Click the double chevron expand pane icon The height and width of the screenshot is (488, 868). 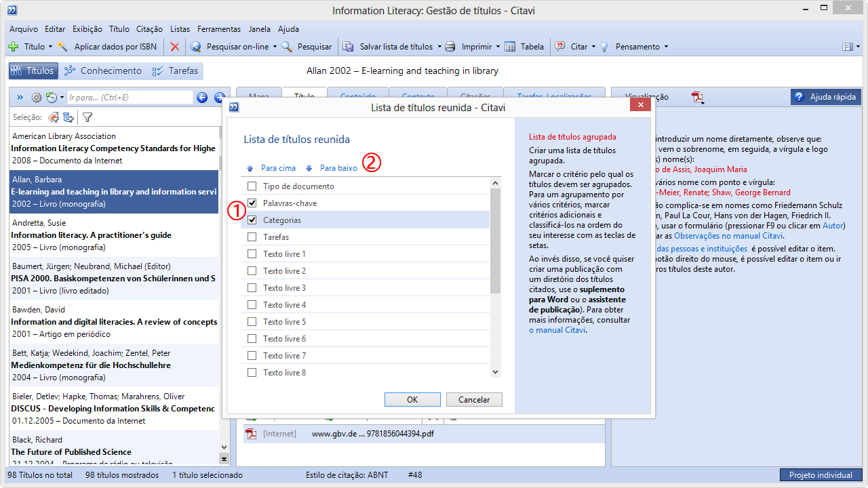tap(20, 98)
